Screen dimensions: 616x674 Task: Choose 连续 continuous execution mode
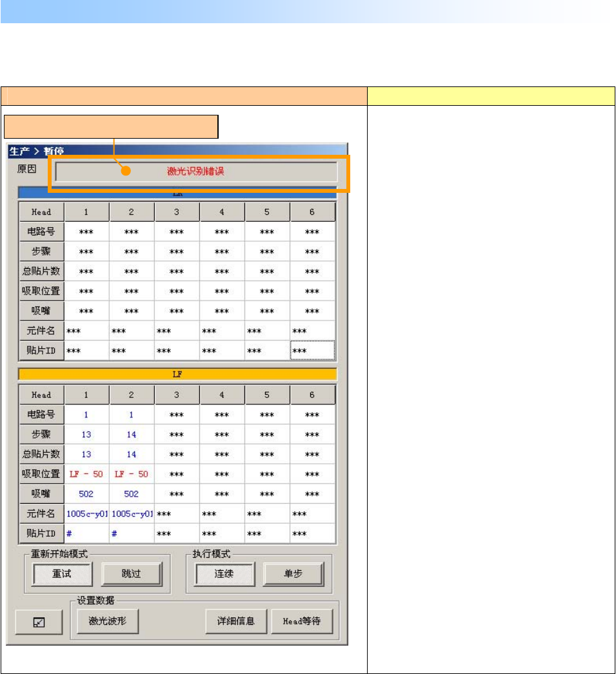pos(225,574)
